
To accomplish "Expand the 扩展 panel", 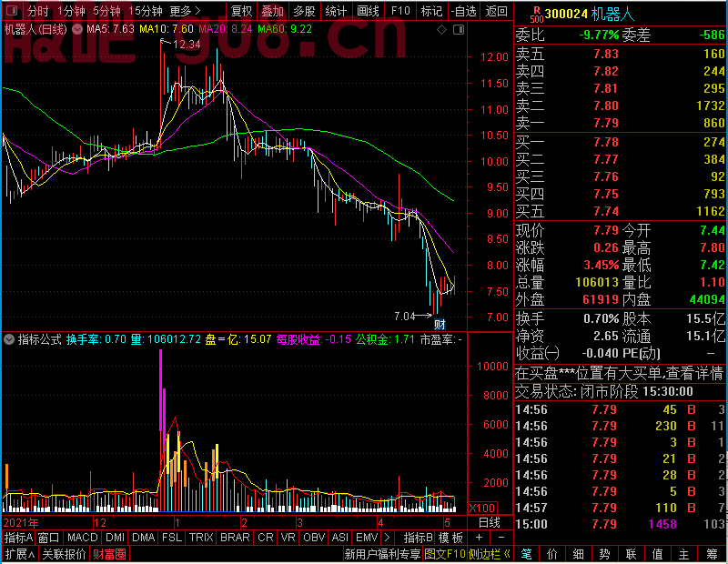I will coord(19,554).
